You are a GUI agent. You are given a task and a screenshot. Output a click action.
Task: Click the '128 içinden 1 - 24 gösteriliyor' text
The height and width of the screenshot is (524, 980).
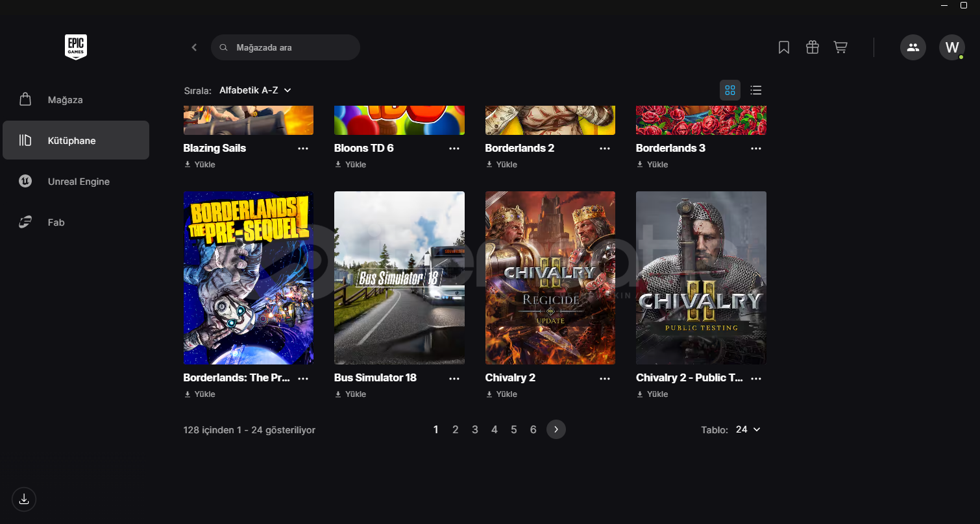pos(249,430)
